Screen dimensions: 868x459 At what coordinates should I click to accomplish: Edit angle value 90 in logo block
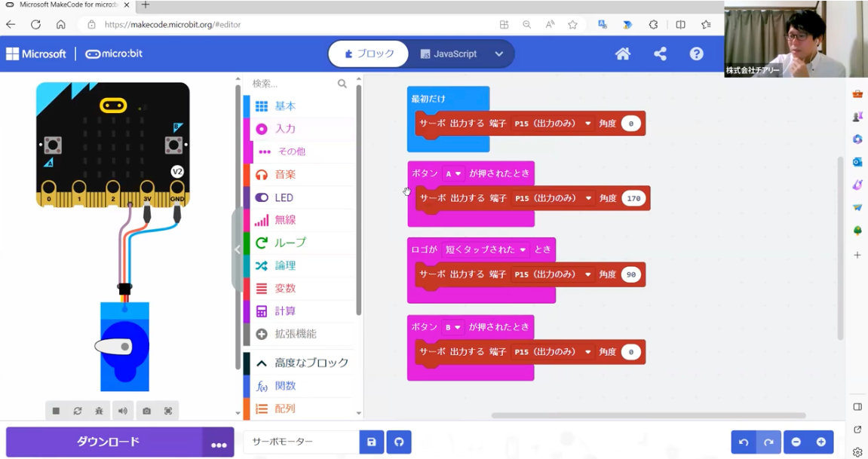coord(631,275)
